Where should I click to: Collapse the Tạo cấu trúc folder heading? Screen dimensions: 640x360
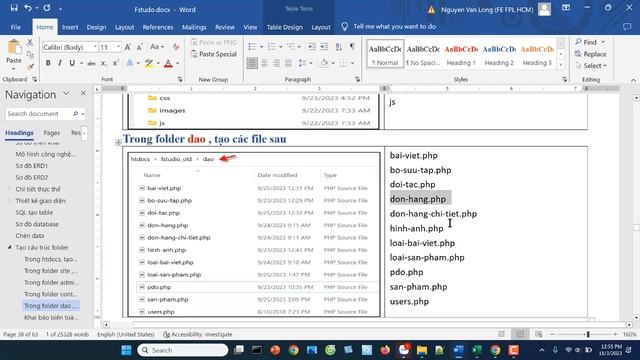(x=10, y=248)
